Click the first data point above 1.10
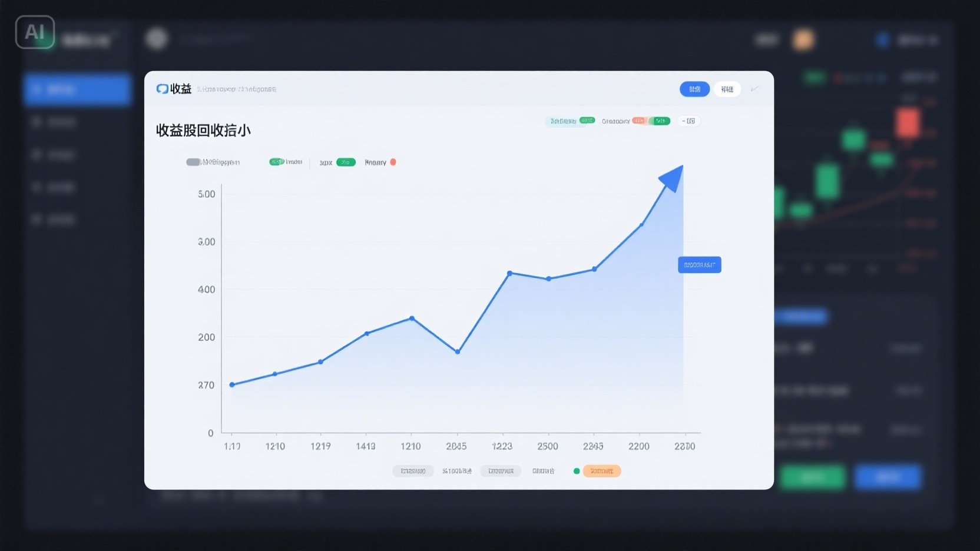980x551 pixels. pos(232,385)
